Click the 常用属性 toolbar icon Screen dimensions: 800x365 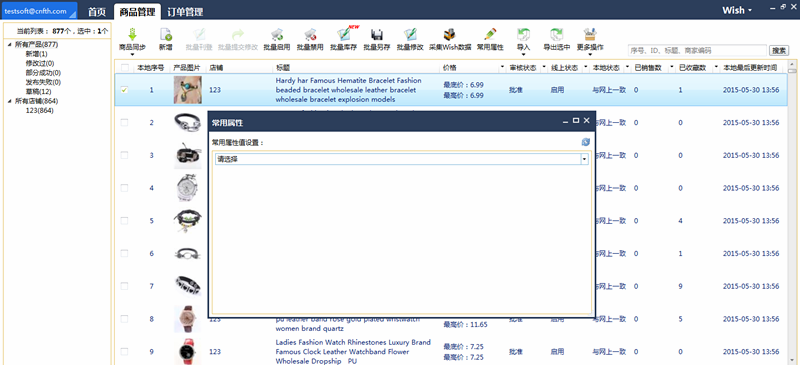(x=490, y=35)
